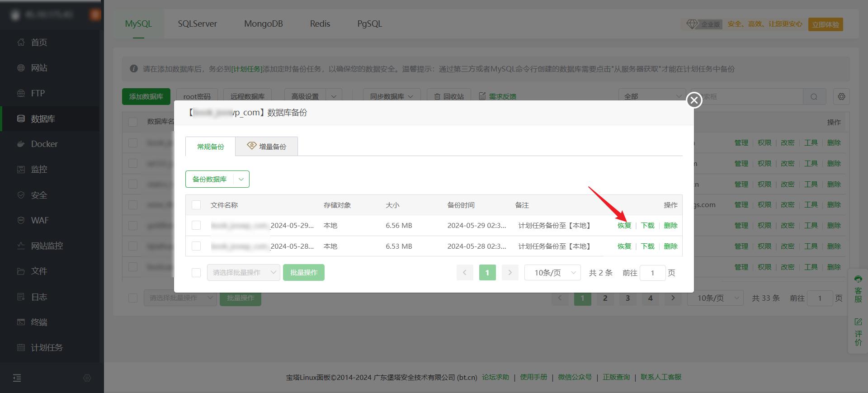868x393 pixels.
Task: Switch to the 常规备份 tab
Action: click(210, 147)
